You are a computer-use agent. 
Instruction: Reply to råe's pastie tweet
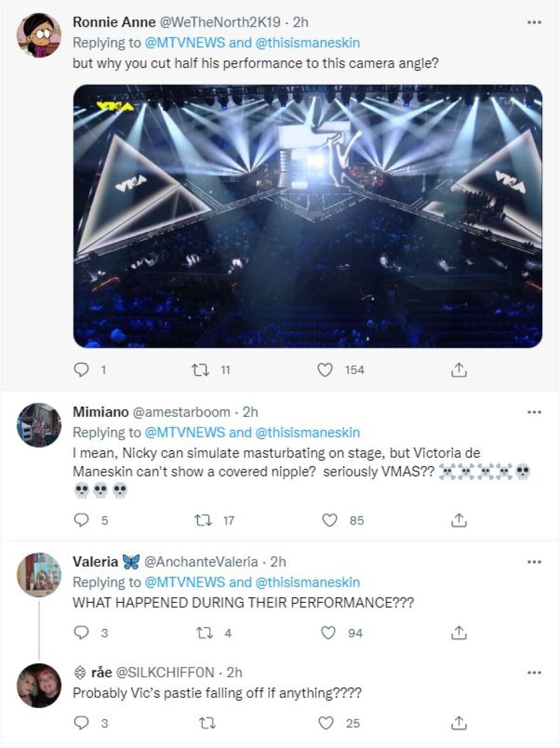tap(83, 723)
